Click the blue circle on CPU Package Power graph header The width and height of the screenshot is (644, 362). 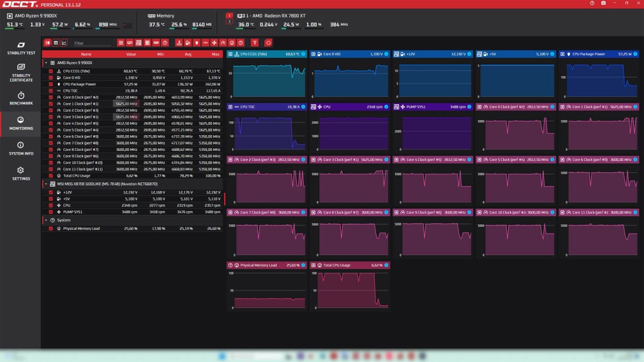click(x=635, y=54)
